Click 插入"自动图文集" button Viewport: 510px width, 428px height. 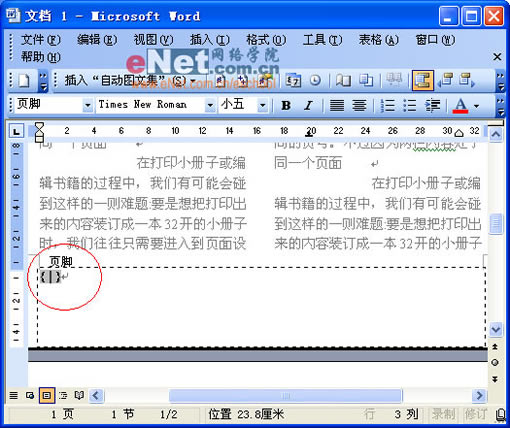[x=130, y=81]
